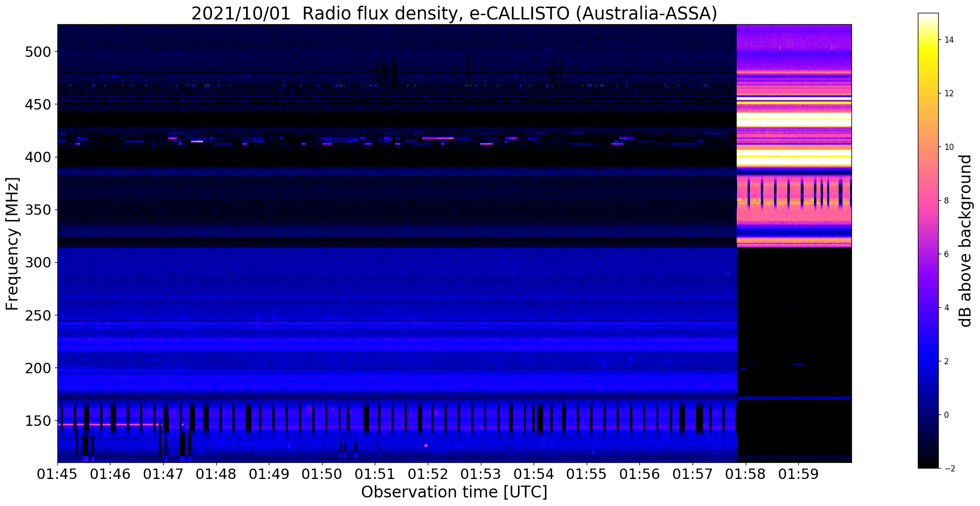
Task: Click the 'Frequency [MHz]' y-axis label
Action: pos(13,244)
